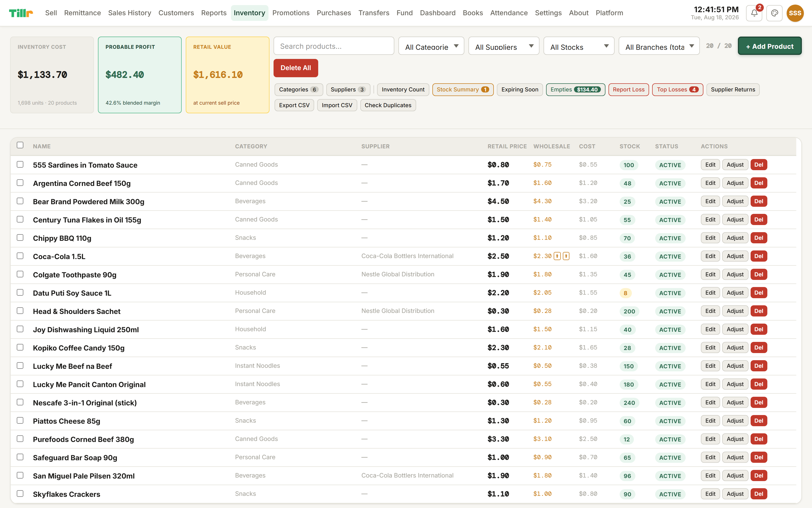
Task: Click the Stock column header
Action: pyautogui.click(x=630, y=147)
